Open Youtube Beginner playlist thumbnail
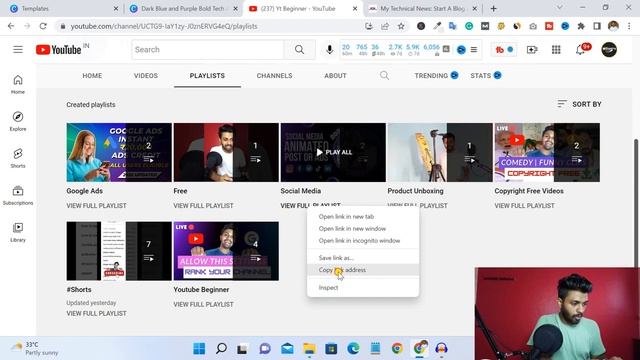Screen dimensions: 640x360 226,251
